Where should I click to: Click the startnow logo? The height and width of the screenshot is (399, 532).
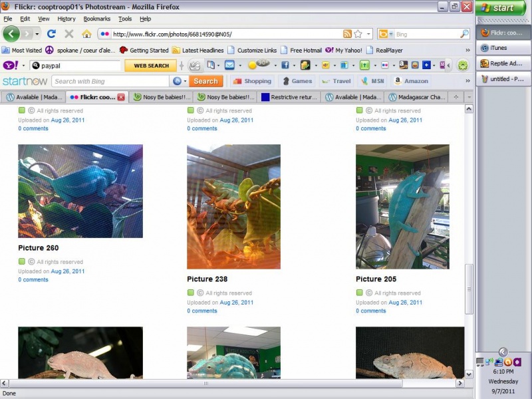tap(25, 81)
